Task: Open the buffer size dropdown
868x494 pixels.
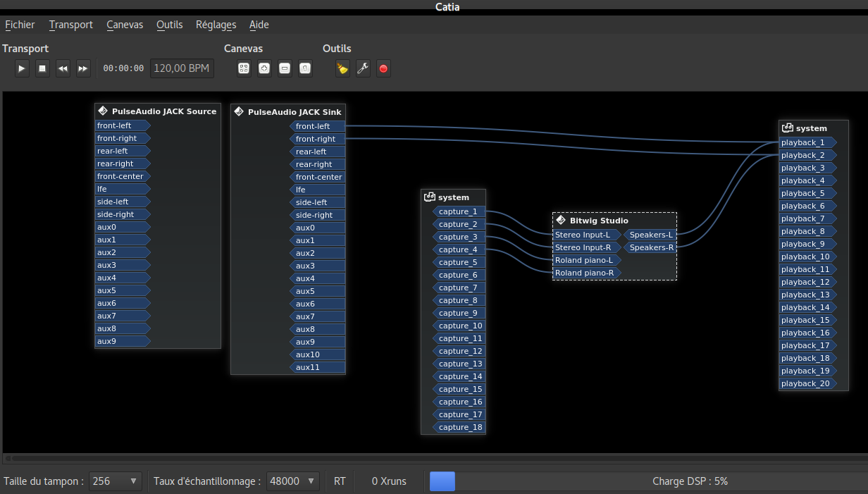Action: tap(116, 481)
